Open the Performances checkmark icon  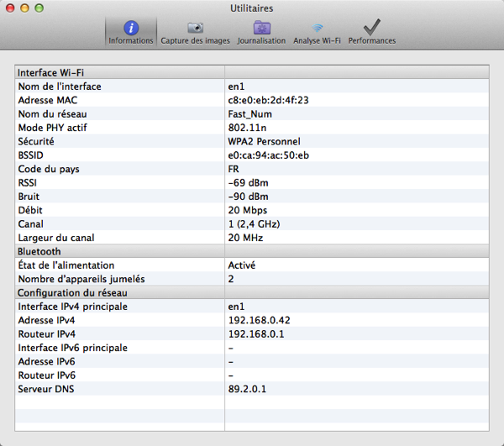tap(371, 31)
